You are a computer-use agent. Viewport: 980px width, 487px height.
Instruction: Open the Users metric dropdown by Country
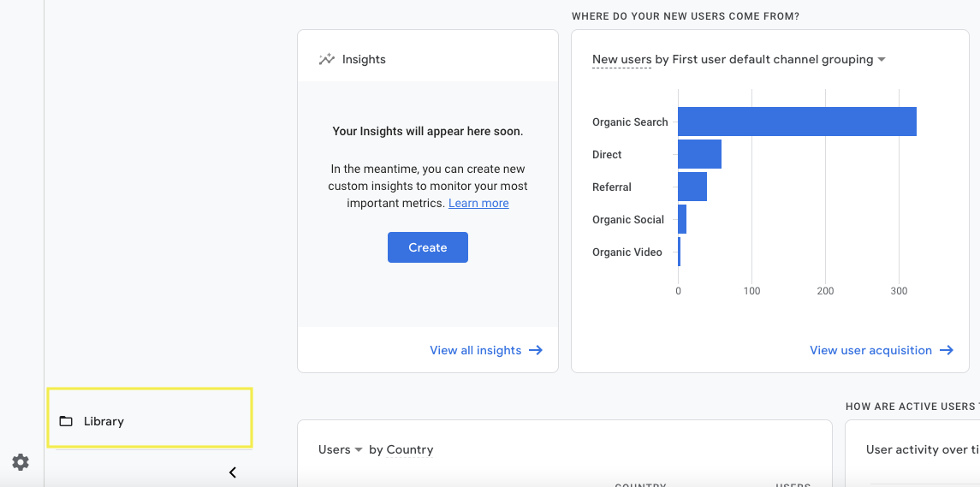pos(341,449)
